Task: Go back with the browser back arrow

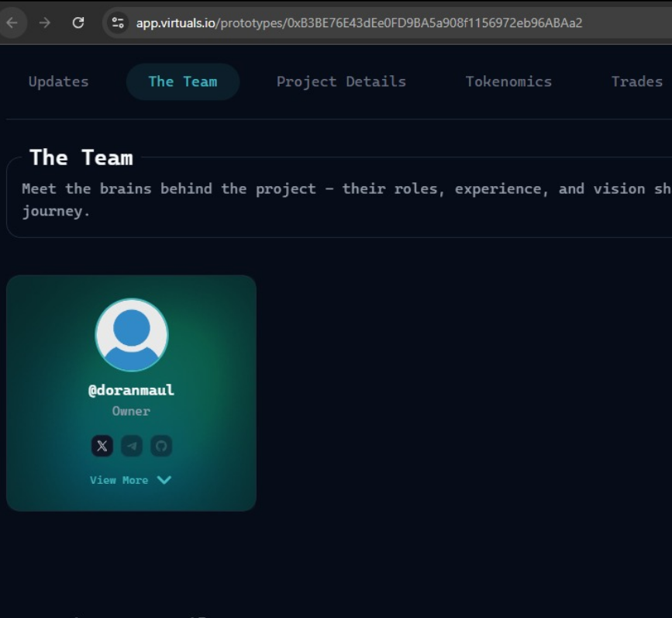Action: coord(12,22)
